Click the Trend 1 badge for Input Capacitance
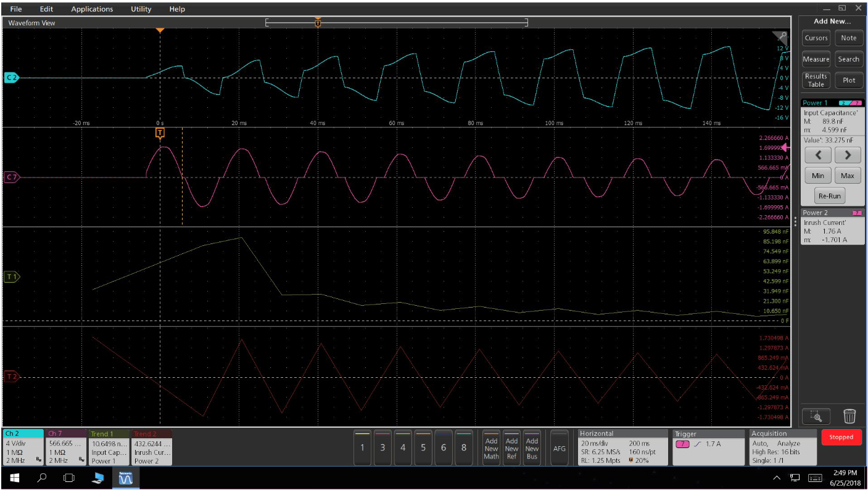This screenshot has height=490, width=868. pos(108,449)
